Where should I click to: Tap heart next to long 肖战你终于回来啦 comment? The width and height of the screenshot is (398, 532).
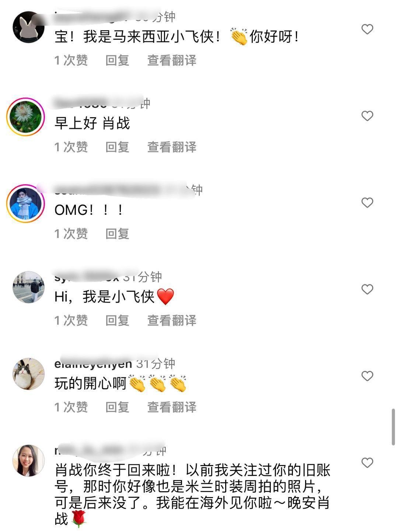[367, 462]
